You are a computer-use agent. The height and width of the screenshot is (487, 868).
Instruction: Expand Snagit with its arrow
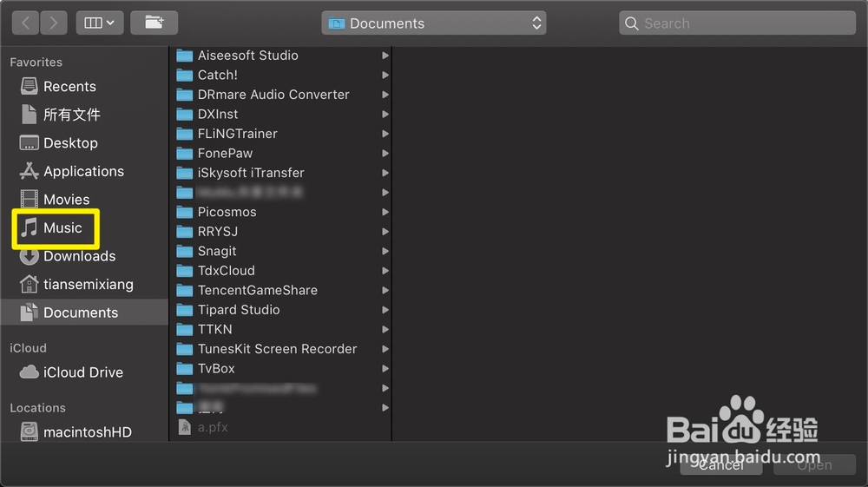point(385,251)
